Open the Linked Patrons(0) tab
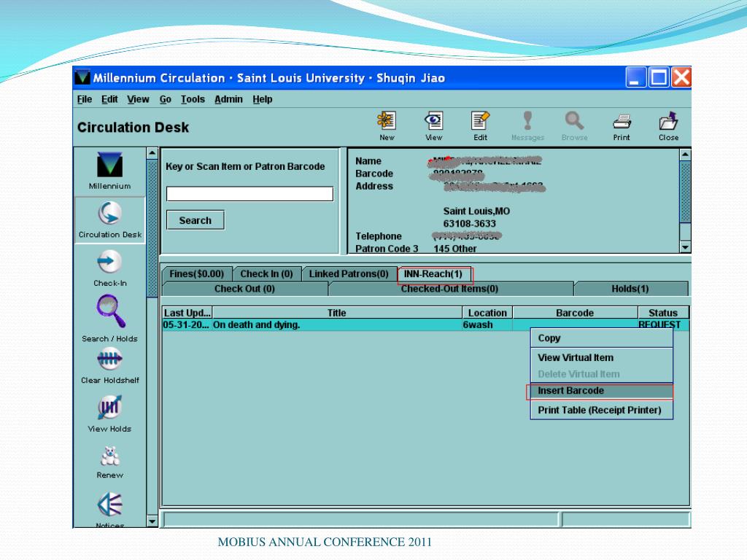The width and height of the screenshot is (747, 560). 349,274
